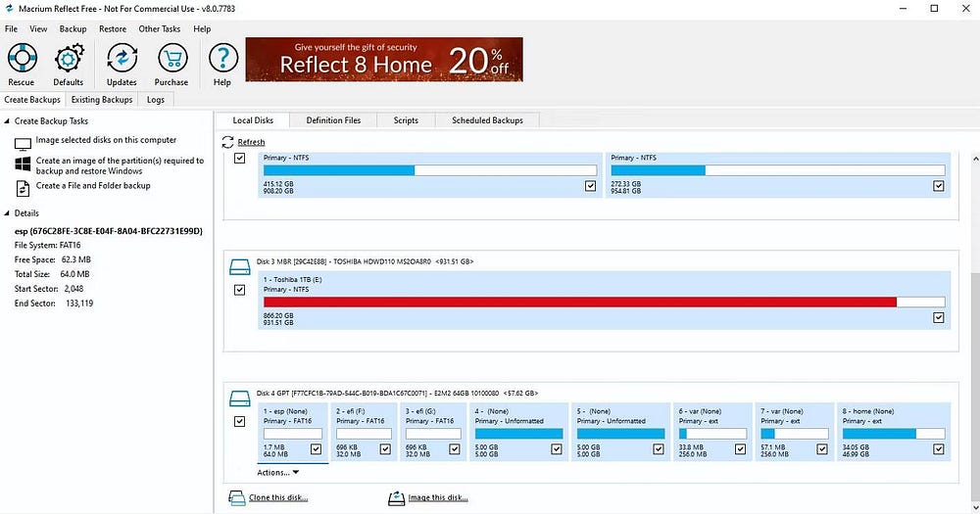Click the Macrium Reflect title bar logo
980x514 pixels.
pyautogui.click(x=9, y=9)
